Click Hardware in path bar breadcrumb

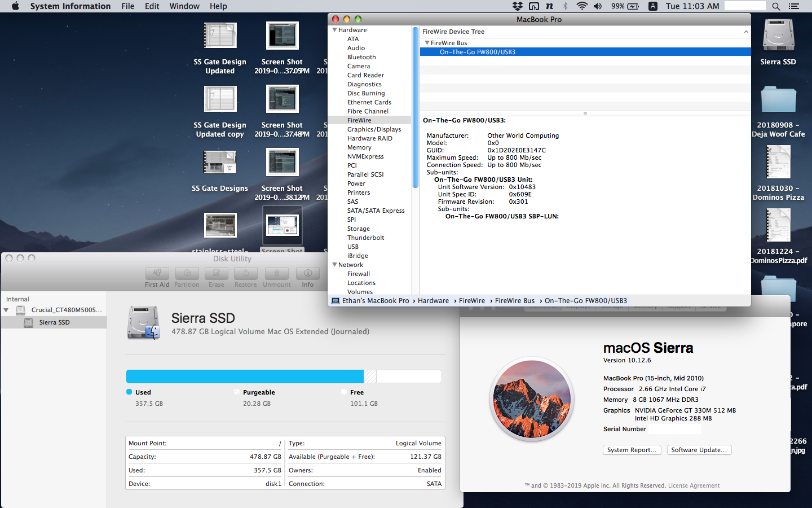[x=433, y=301]
